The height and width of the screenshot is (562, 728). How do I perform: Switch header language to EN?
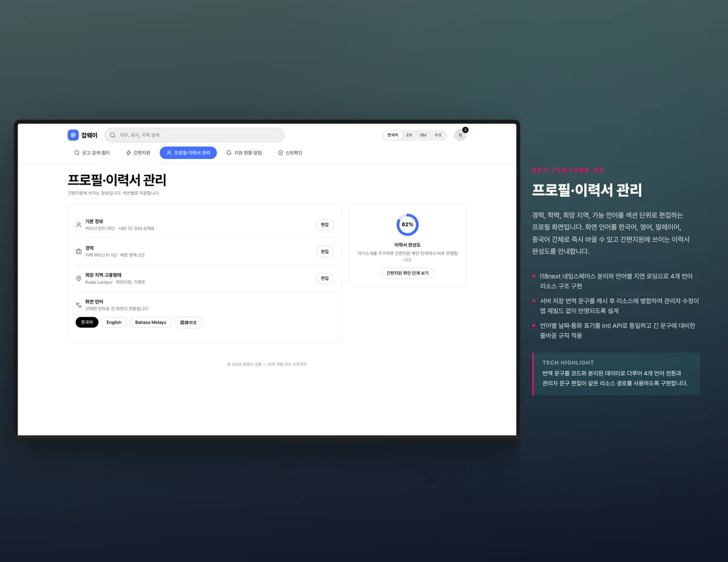click(x=409, y=135)
